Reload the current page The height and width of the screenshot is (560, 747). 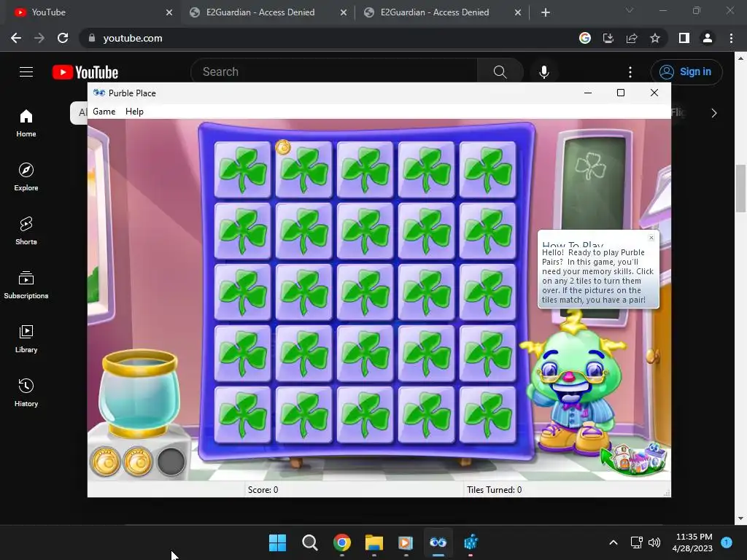(x=63, y=38)
